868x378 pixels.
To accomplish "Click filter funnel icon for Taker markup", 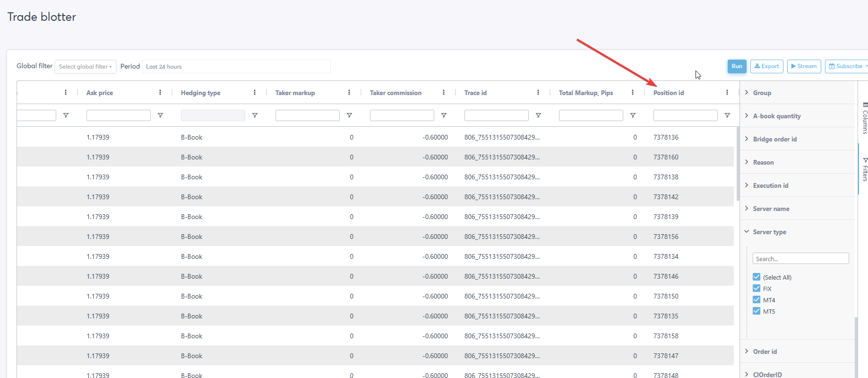I will click(x=349, y=115).
